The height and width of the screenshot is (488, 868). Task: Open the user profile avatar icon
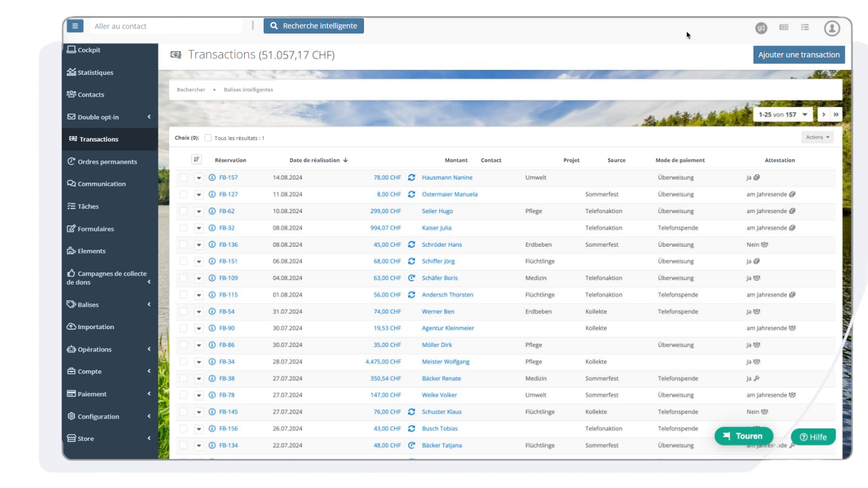pos(832,28)
